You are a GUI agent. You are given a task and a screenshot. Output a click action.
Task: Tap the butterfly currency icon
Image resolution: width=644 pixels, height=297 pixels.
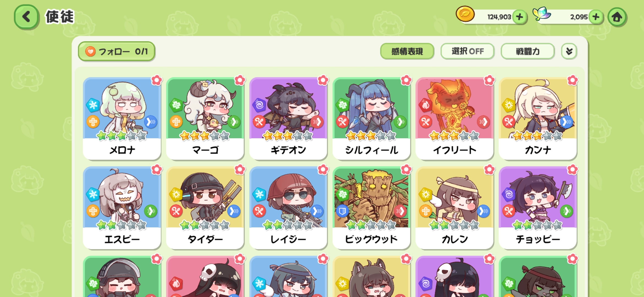[x=541, y=13]
